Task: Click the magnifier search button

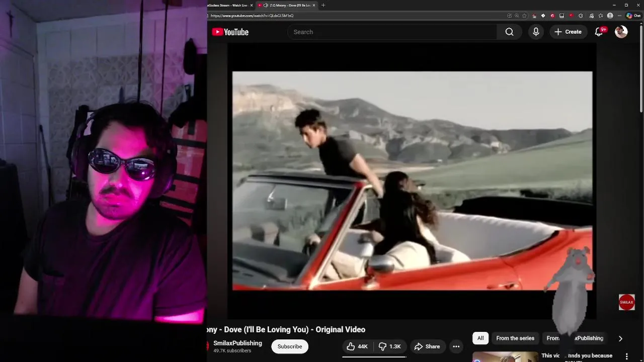Action: [x=509, y=32]
